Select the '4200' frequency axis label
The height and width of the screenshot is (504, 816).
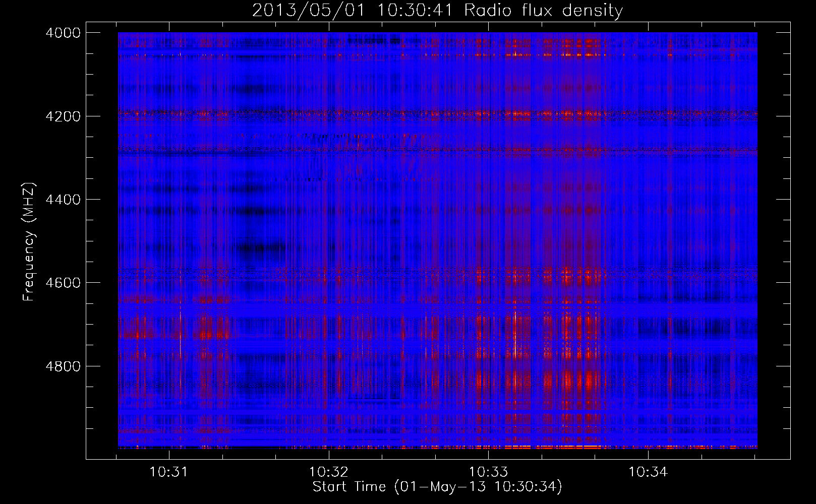[63, 116]
